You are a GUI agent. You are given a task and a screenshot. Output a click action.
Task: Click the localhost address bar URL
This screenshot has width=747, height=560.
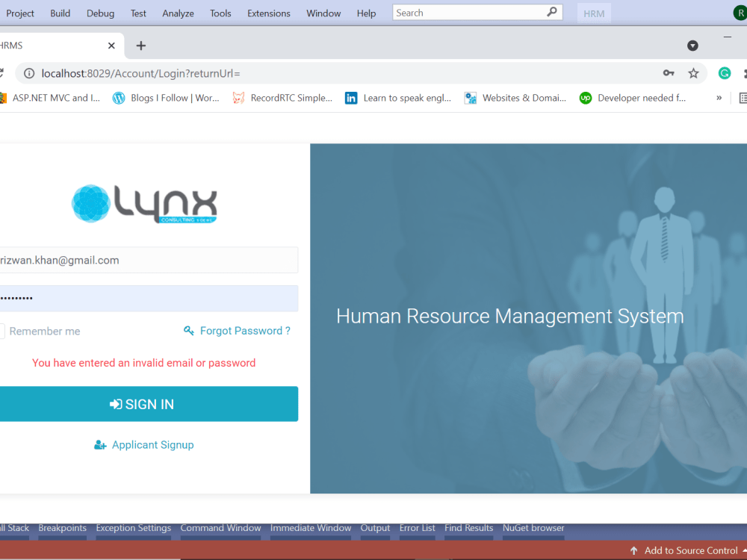click(140, 73)
